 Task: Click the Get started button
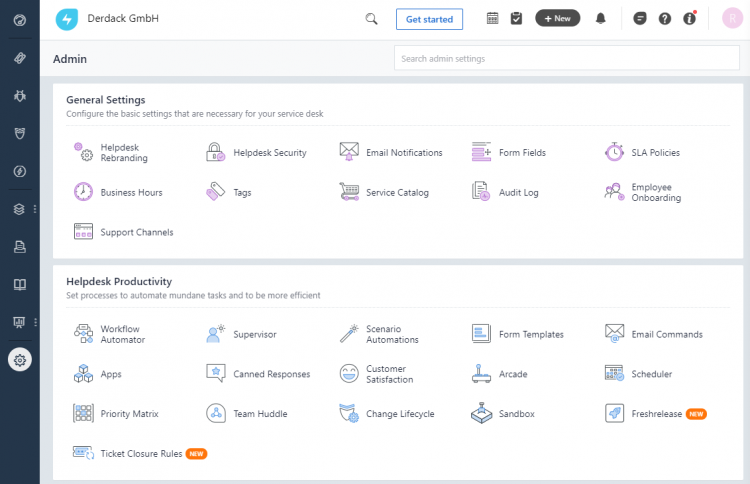coord(429,19)
